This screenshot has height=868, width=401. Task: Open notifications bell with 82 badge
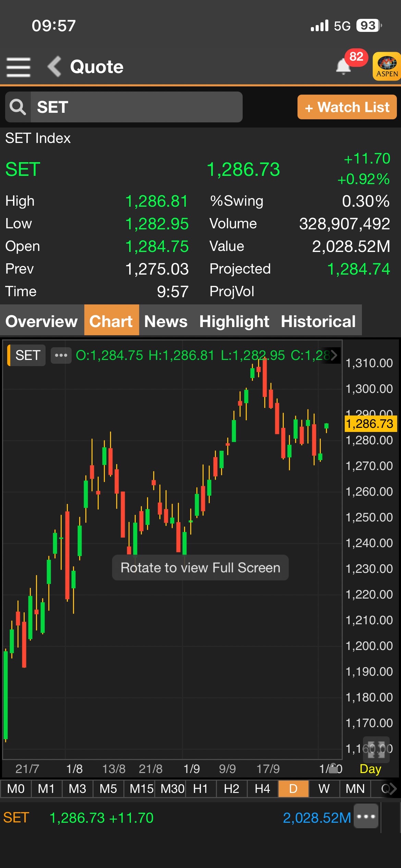(344, 66)
